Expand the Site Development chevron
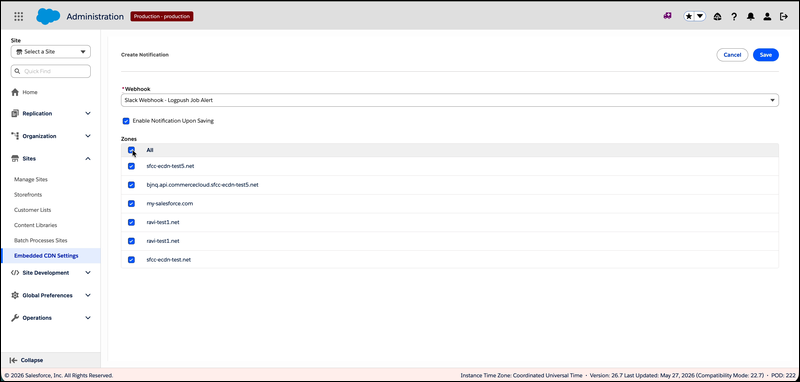 click(88, 273)
